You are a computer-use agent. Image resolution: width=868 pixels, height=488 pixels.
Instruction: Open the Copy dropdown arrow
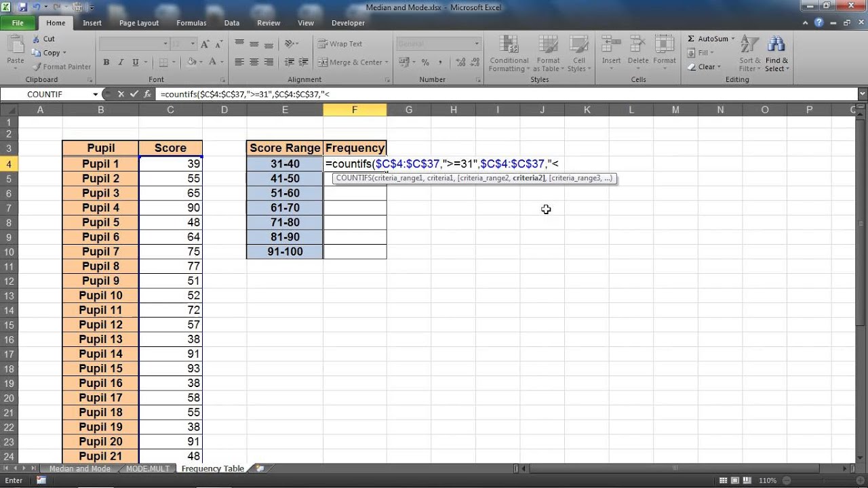(x=64, y=53)
